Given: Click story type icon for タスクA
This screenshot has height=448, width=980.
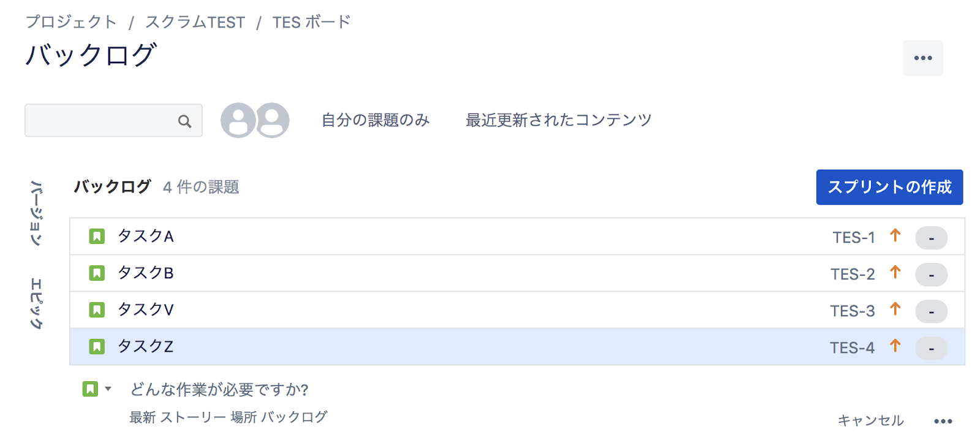Looking at the screenshot, I should (x=97, y=236).
